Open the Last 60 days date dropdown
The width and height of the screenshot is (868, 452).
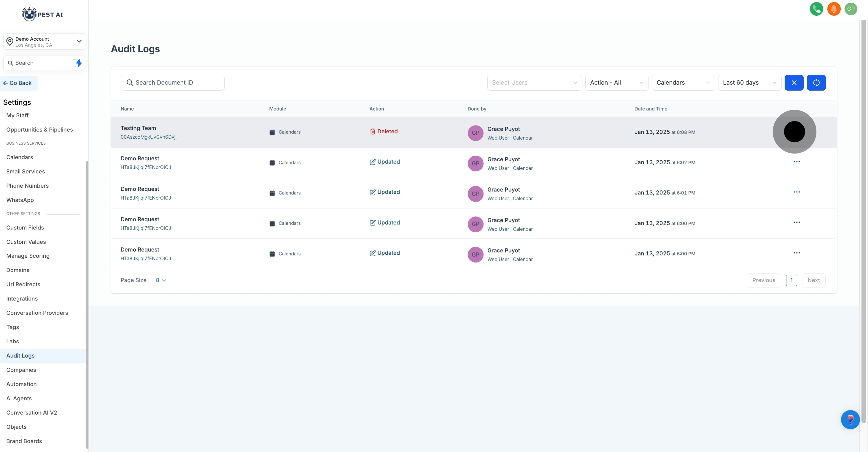[x=749, y=83]
